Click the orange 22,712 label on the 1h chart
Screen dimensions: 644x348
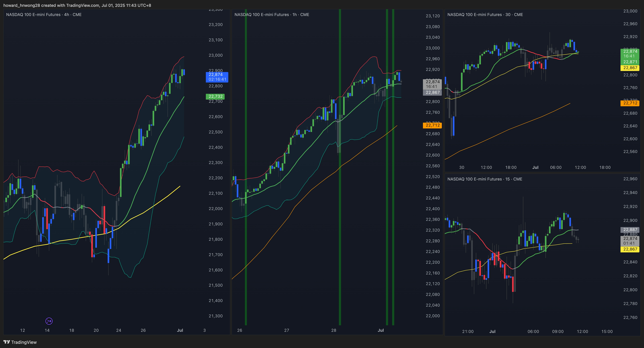432,125
